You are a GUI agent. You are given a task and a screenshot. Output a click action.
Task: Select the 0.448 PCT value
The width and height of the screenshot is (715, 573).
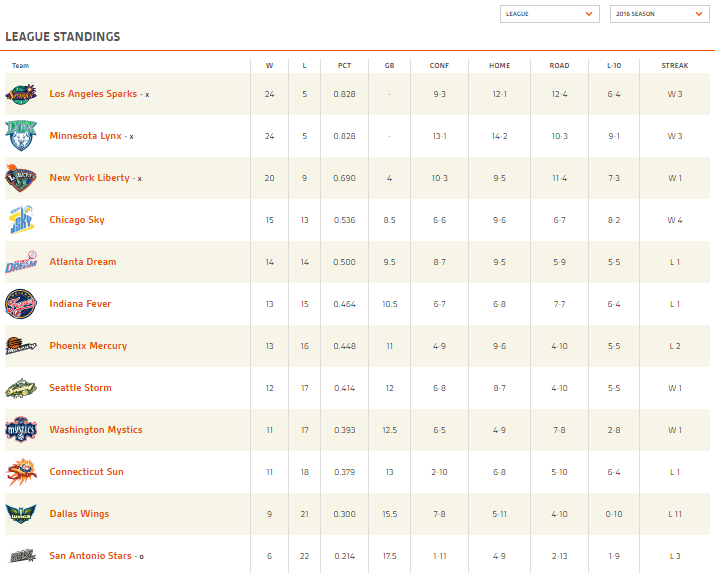pos(344,346)
